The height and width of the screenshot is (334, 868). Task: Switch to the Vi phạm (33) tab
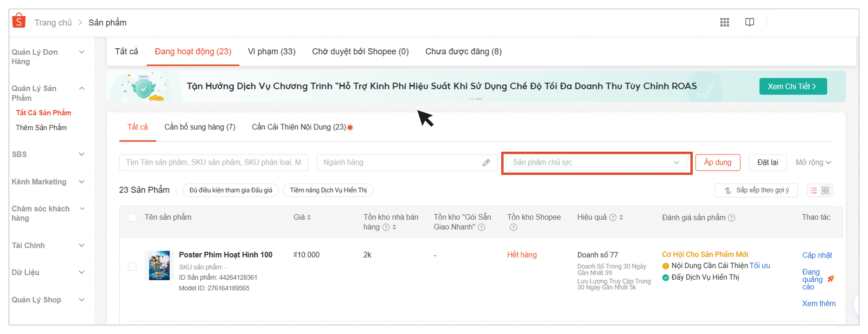[x=271, y=51]
